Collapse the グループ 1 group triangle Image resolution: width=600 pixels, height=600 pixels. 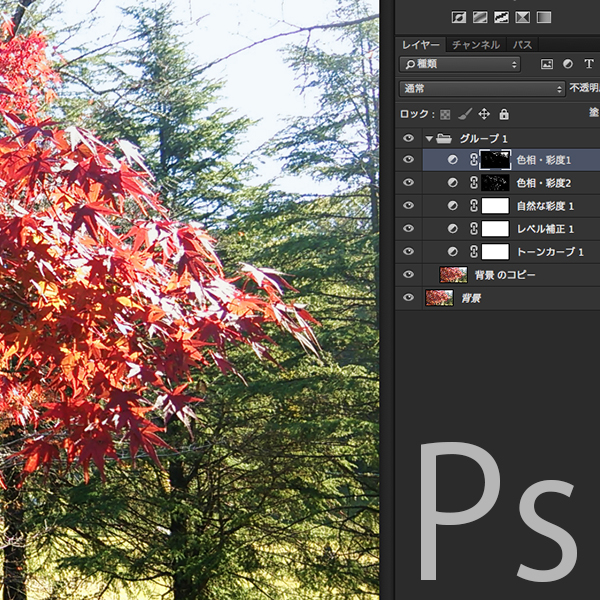429,139
